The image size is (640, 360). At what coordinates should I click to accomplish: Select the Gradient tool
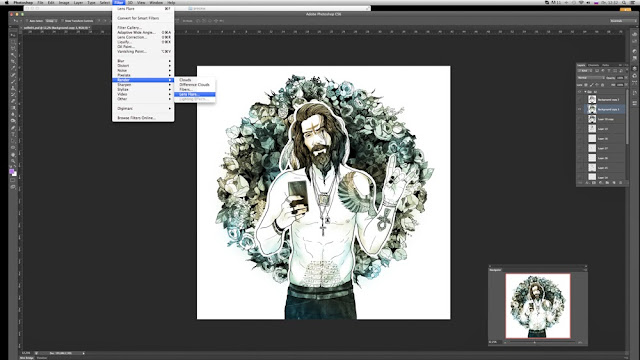click(13, 108)
